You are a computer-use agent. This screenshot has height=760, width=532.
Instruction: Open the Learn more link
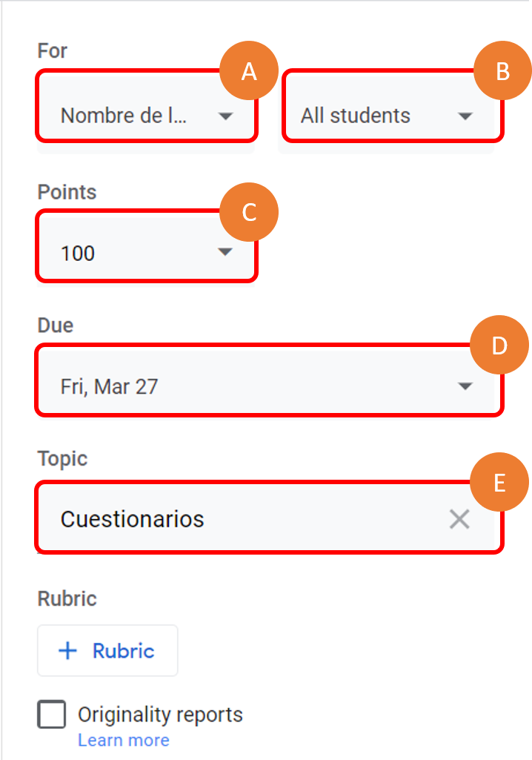click(123, 740)
